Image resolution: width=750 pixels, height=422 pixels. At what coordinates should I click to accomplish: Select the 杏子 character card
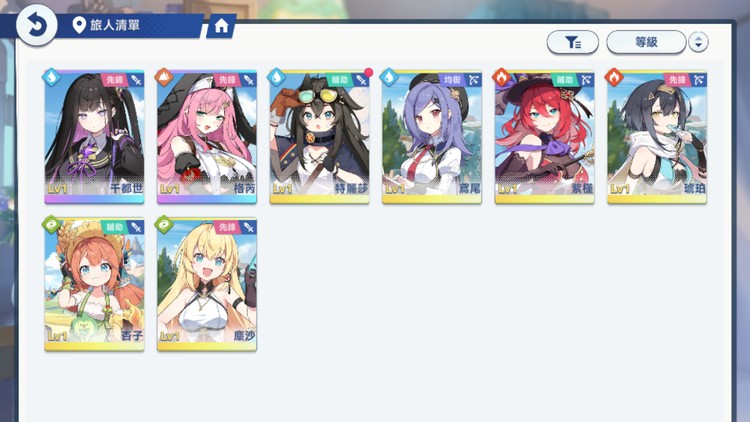tap(94, 285)
